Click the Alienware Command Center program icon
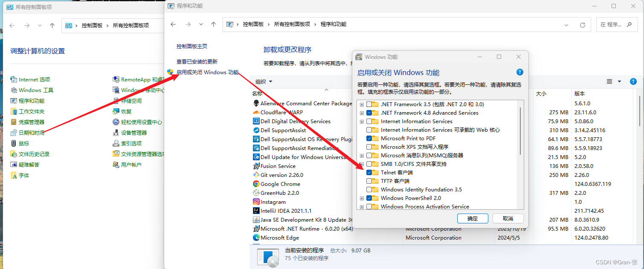 coord(256,103)
